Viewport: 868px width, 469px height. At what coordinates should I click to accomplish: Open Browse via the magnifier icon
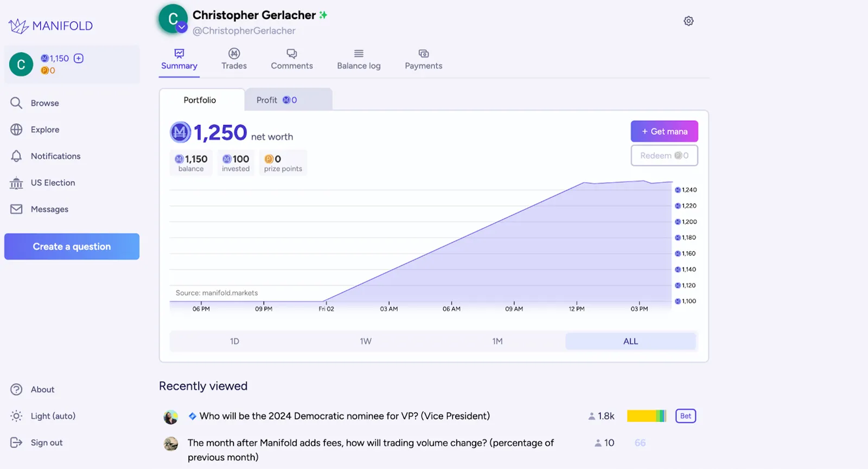tap(16, 103)
